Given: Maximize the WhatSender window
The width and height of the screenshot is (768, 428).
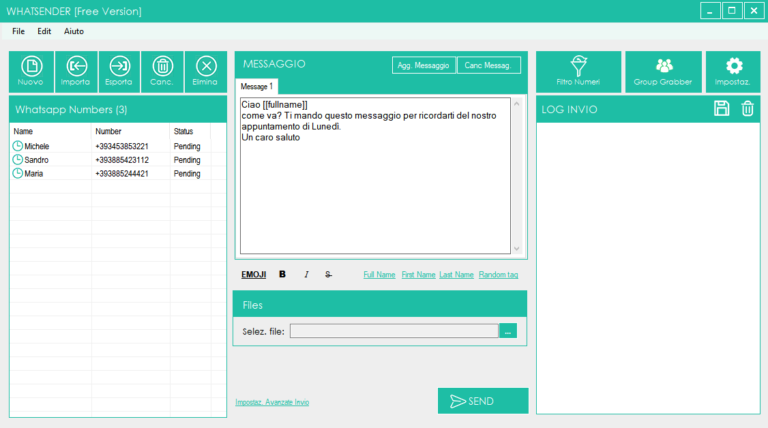Looking at the screenshot, I should [x=732, y=11].
